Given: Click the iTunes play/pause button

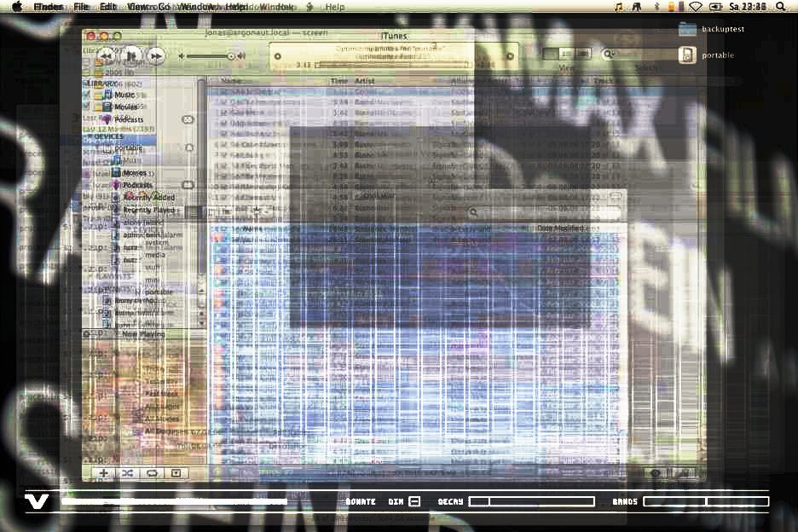Looking at the screenshot, I should click(x=131, y=55).
